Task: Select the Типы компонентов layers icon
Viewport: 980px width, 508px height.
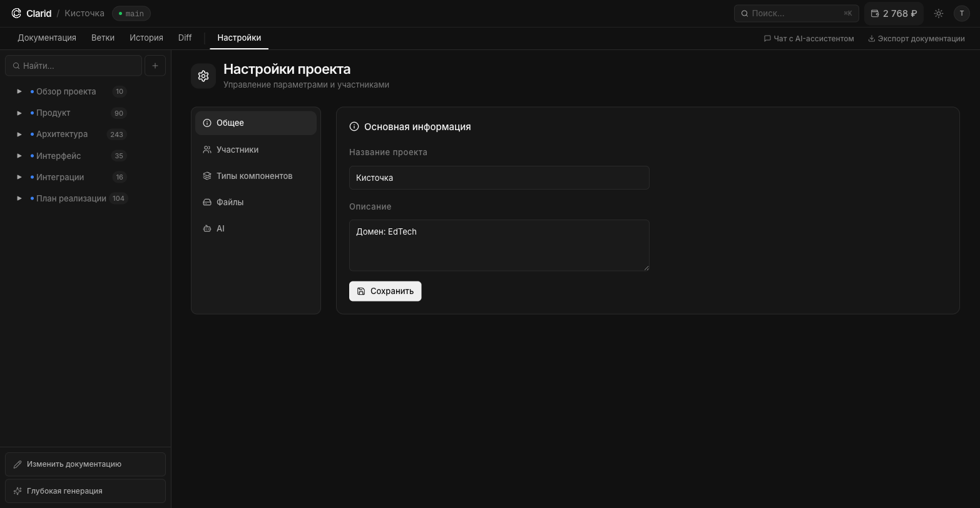Action: point(207,176)
